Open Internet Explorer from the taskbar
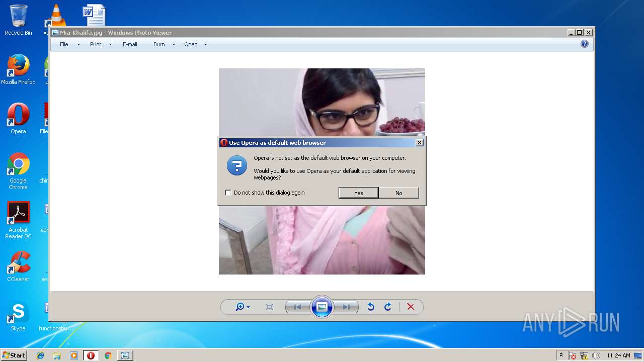The width and height of the screenshot is (644, 362). (x=40, y=355)
